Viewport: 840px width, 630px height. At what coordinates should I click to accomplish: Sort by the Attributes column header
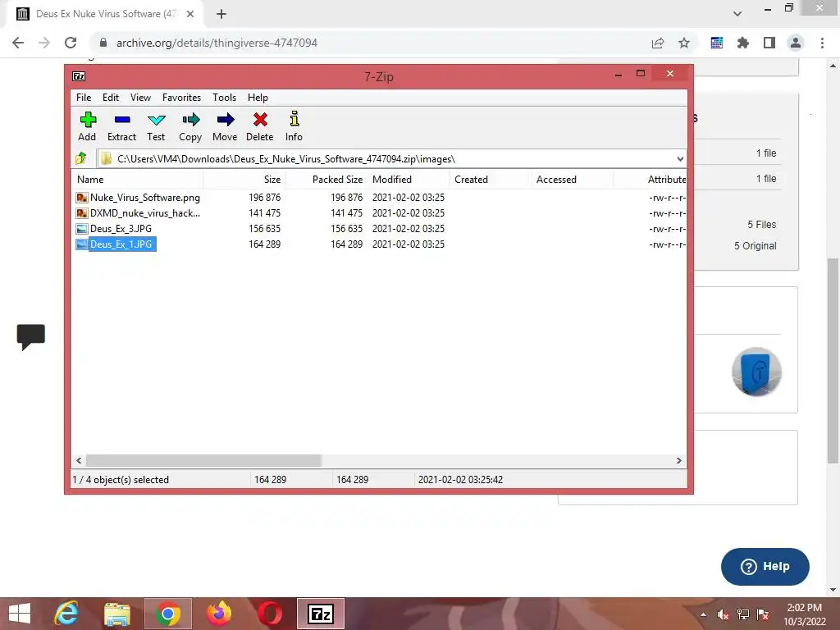coord(651,180)
